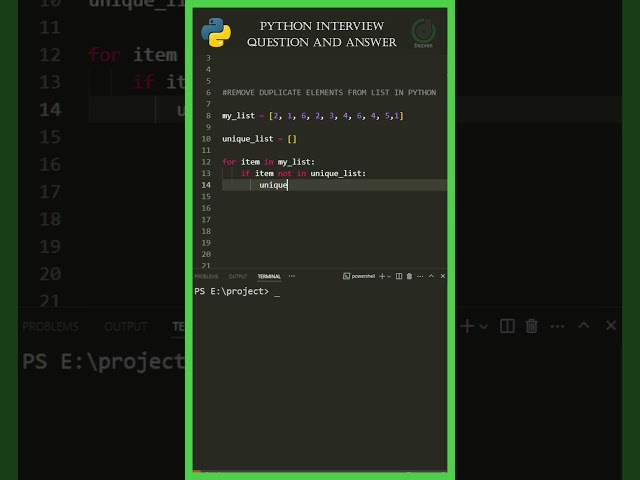Click the Python logo in header
The width and height of the screenshot is (640, 480).
[216, 33]
